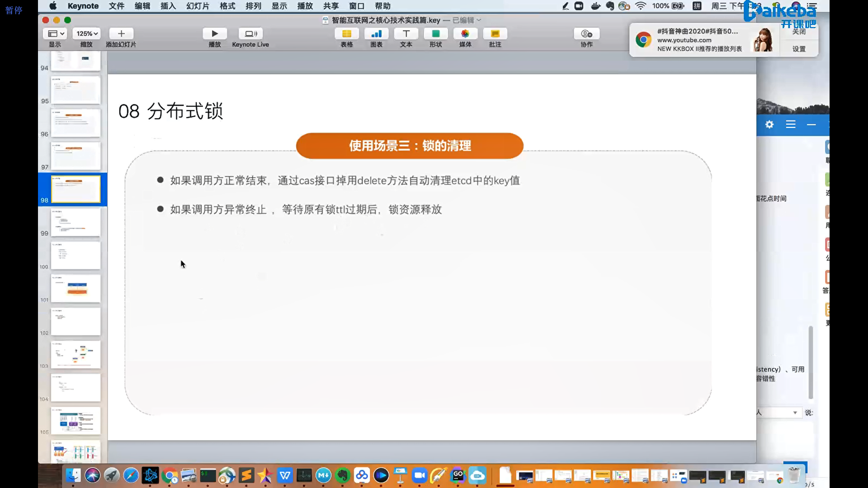Open Finder from the Dock
Image resolution: width=868 pixels, height=488 pixels.
point(73,475)
